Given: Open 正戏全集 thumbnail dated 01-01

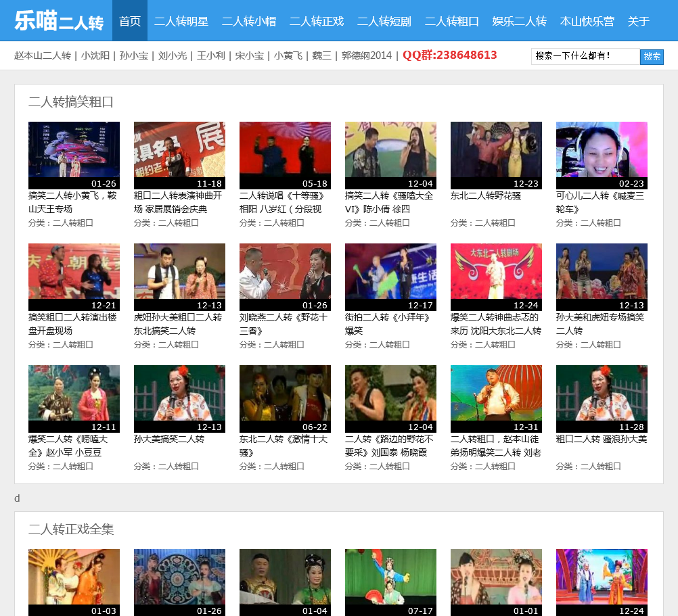Looking at the screenshot, I should point(496,582).
